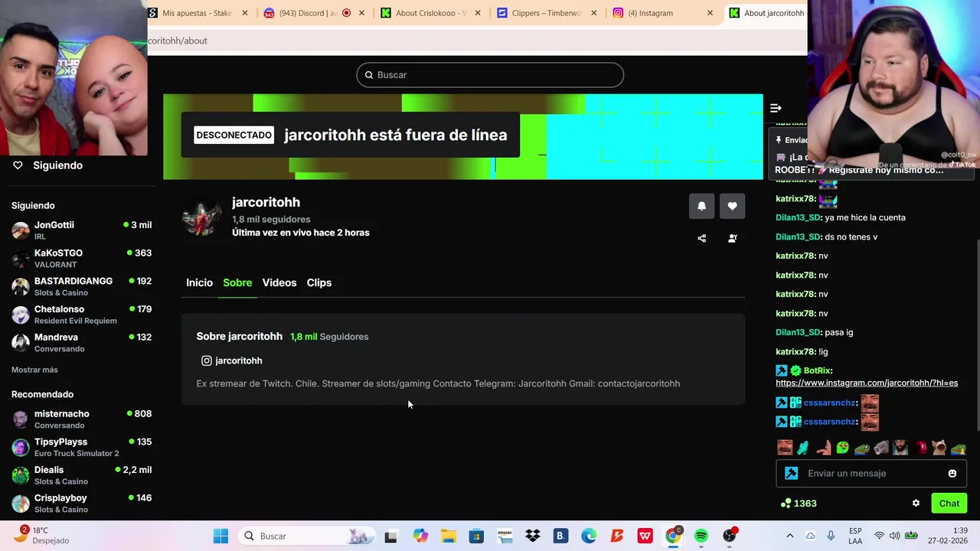The image size is (980, 551).
Task: Open JonGottii channel in sidebar
Action: [81, 230]
